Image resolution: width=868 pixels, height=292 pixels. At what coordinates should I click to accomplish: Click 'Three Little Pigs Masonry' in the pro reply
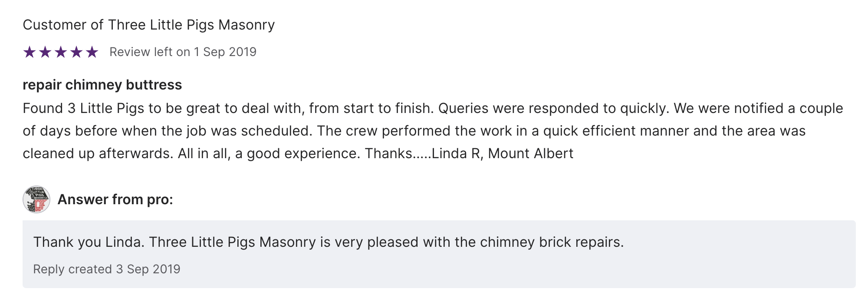(x=232, y=242)
